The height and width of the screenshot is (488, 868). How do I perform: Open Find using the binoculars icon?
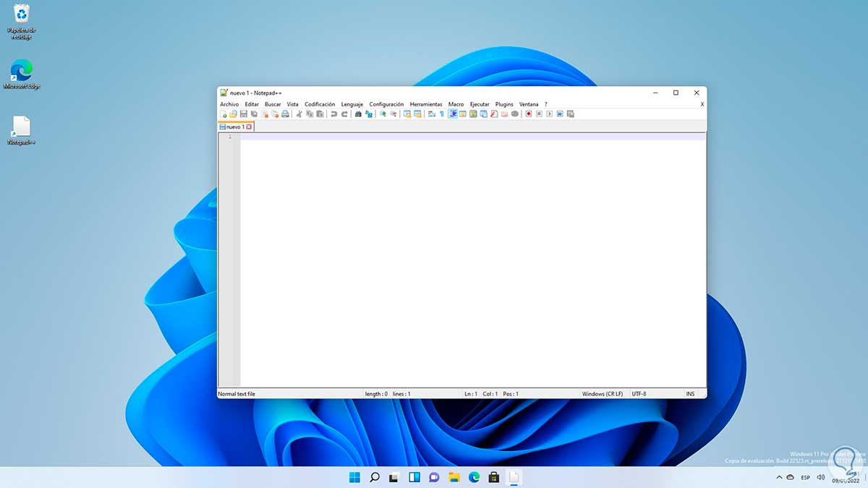pyautogui.click(x=358, y=114)
